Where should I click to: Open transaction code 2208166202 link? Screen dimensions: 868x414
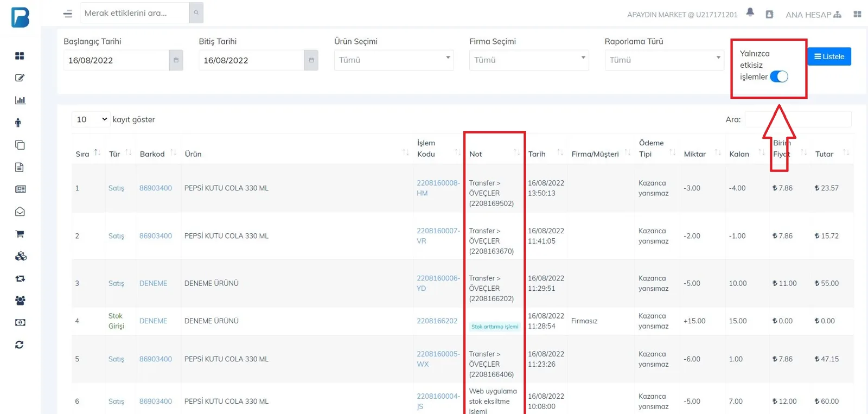point(437,321)
